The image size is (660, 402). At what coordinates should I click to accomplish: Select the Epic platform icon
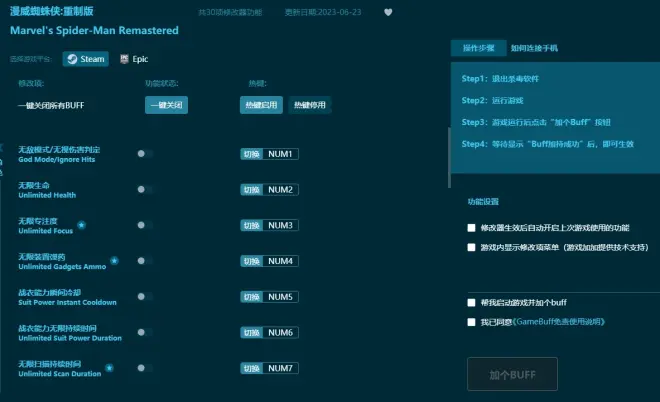pyautogui.click(x=133, y=59)
